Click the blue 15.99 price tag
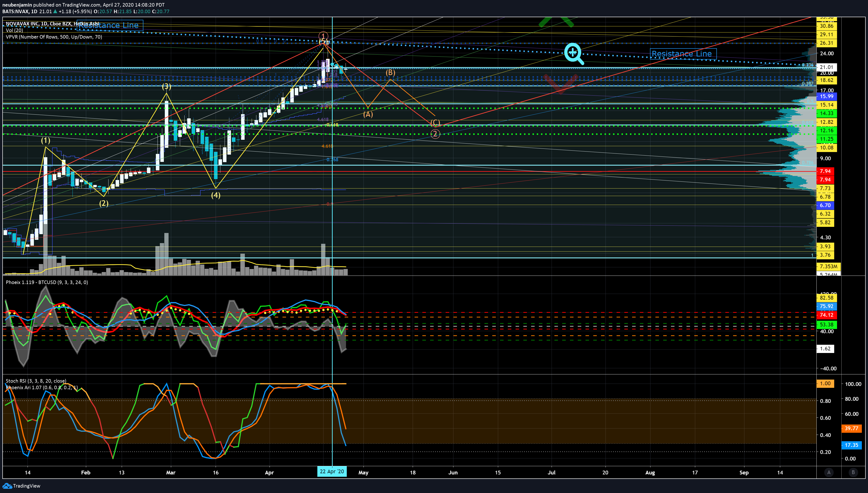 click(826, 96)
